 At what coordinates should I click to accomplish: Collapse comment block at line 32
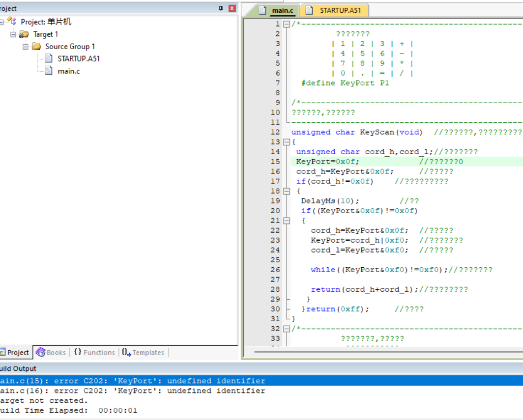286,329
